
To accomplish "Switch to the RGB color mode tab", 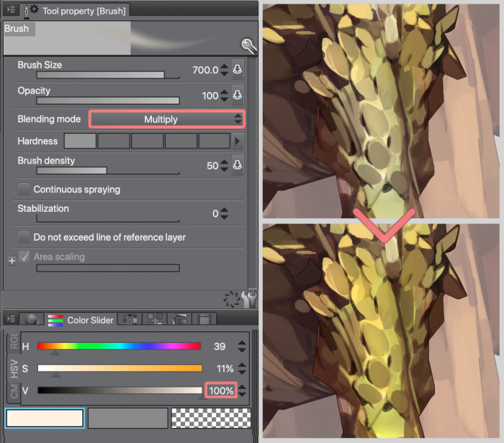I will [14, 344].
